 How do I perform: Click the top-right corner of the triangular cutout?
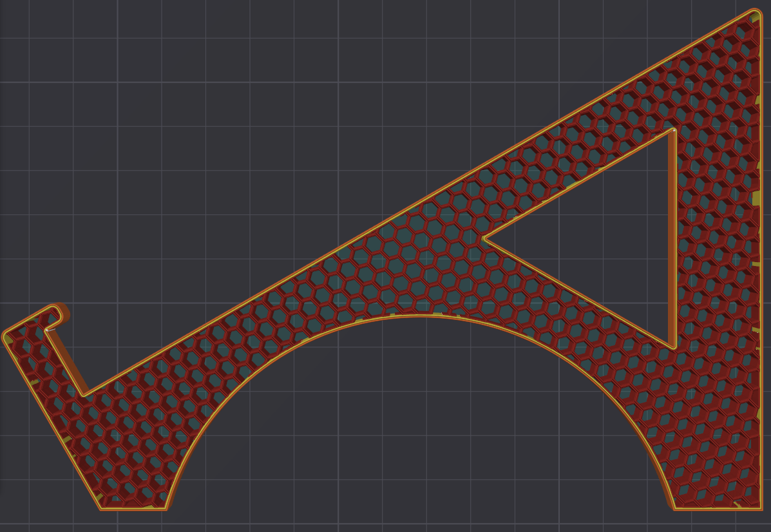click(673, 131)
